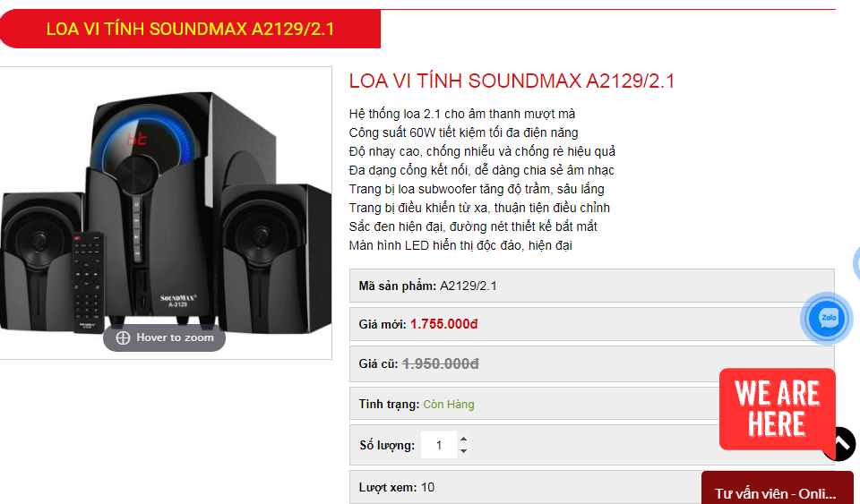Click the Hệ thống loa 2.1 description line
The height and width of the screenshot is (504, 860).
pos(462,114)
